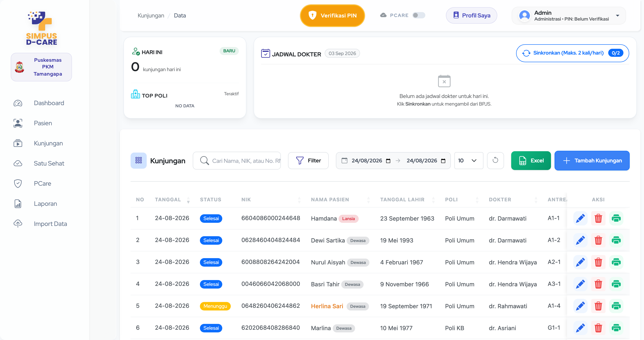Export visits with the Excel button

(531, 161)
